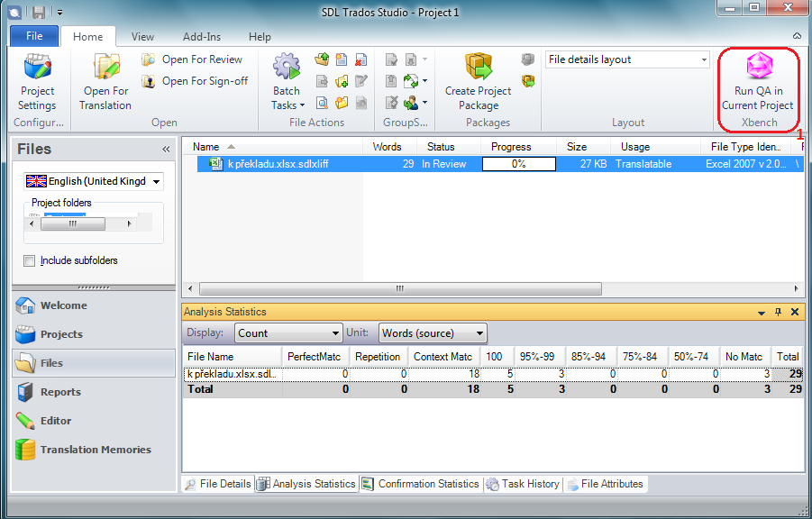
Task: Open the English (United Kingdom) language dropdown
Action: pyautogui.click(x=94, y=181)
